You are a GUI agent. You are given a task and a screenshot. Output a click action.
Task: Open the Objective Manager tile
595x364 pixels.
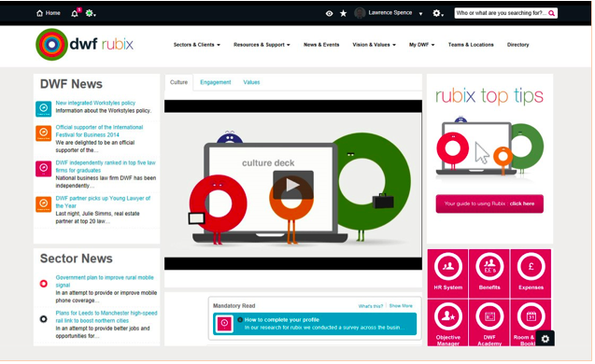pyautogui.click(x=448, y=323)
